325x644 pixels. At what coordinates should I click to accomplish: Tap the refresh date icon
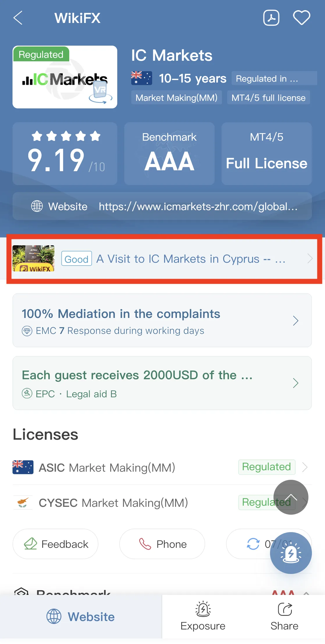(253, 544)
